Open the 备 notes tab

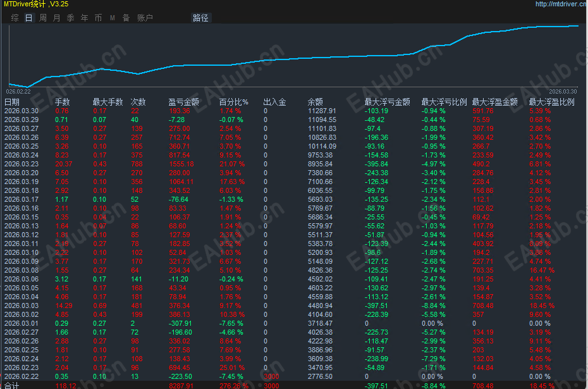pyautogui.click(x=126, y=18)
